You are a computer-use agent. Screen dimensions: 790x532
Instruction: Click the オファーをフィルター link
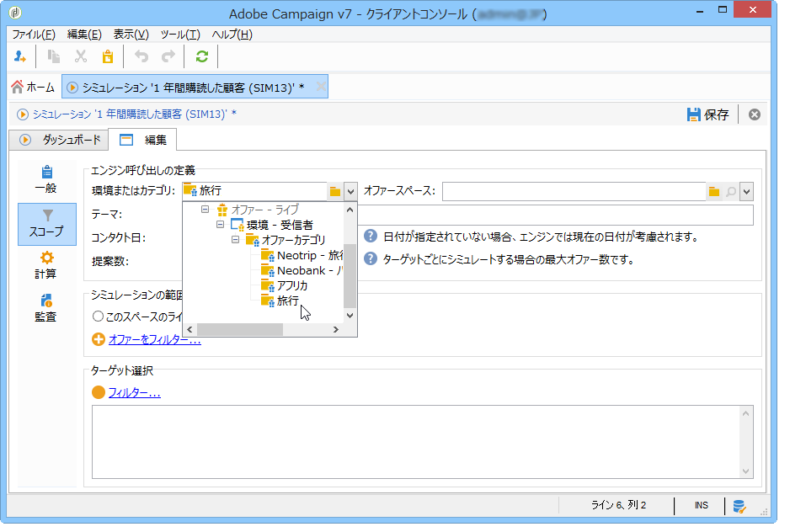coord(155,339)
